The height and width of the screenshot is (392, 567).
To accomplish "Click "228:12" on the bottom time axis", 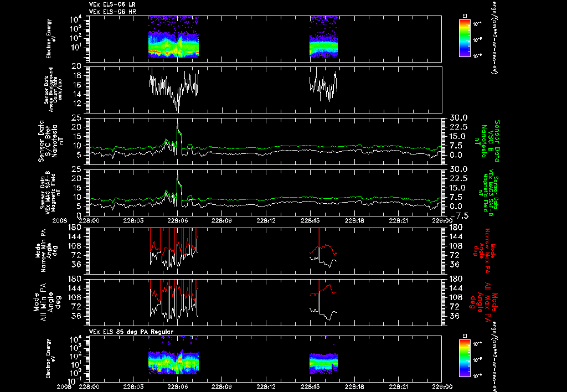I will click(x=266, y=386).
